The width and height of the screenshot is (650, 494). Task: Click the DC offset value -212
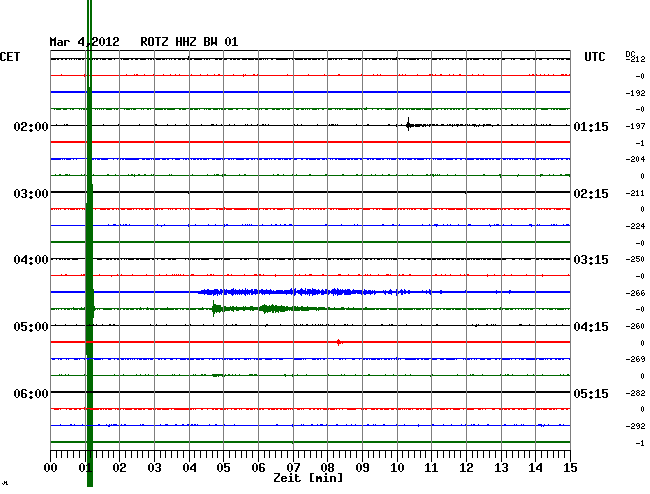[635, 59]
